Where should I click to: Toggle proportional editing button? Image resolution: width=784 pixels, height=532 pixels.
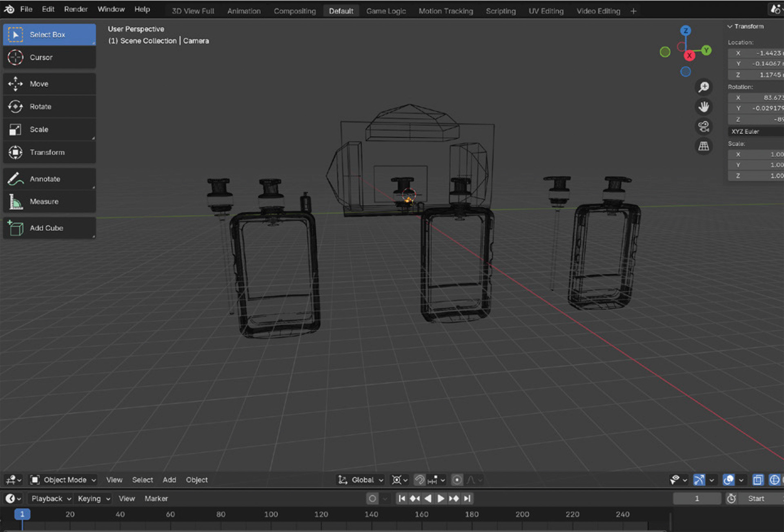click(457, 480)
